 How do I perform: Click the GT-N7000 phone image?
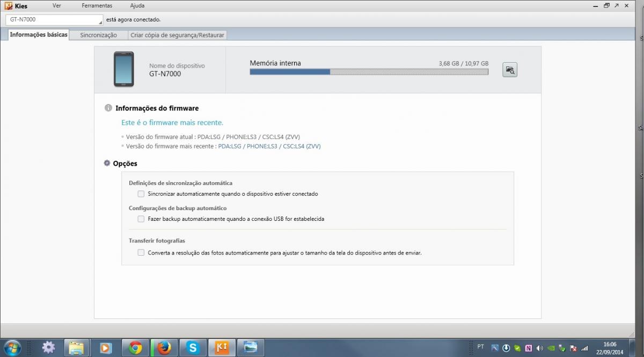click(124, 69)
